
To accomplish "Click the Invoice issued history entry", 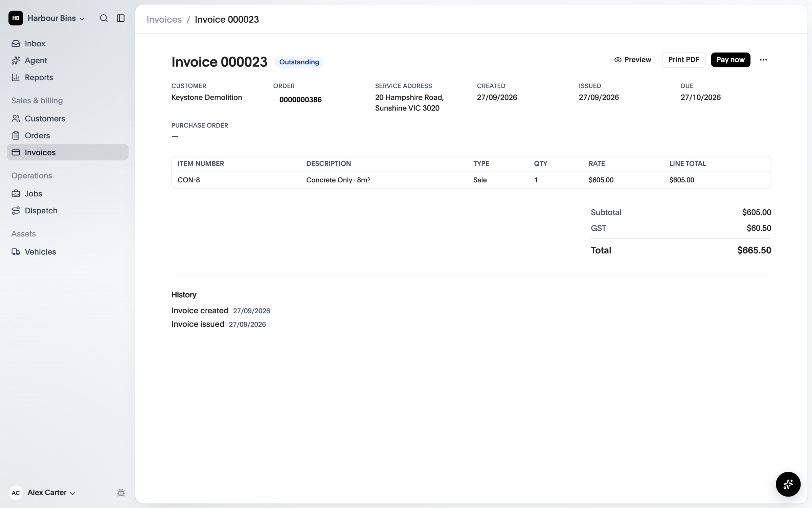I will pos(219,324).
